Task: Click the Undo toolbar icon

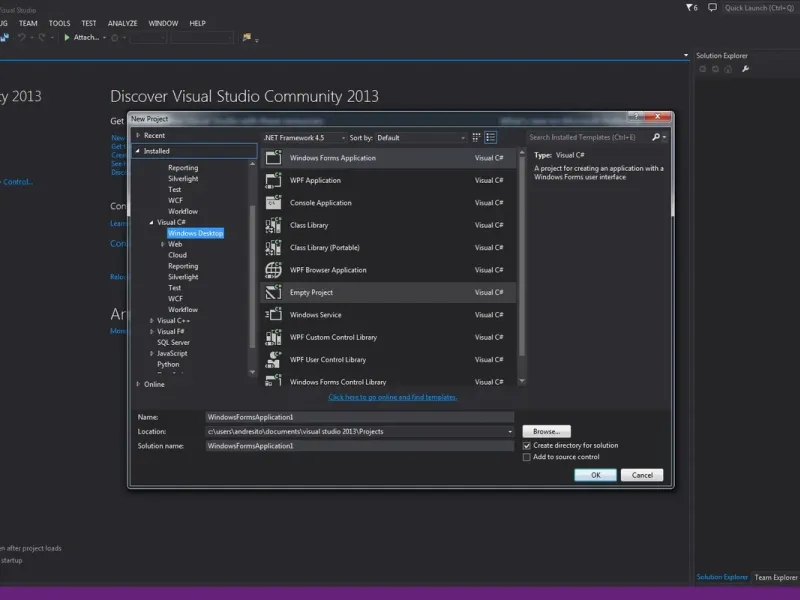Action: (x=22, y=37)
